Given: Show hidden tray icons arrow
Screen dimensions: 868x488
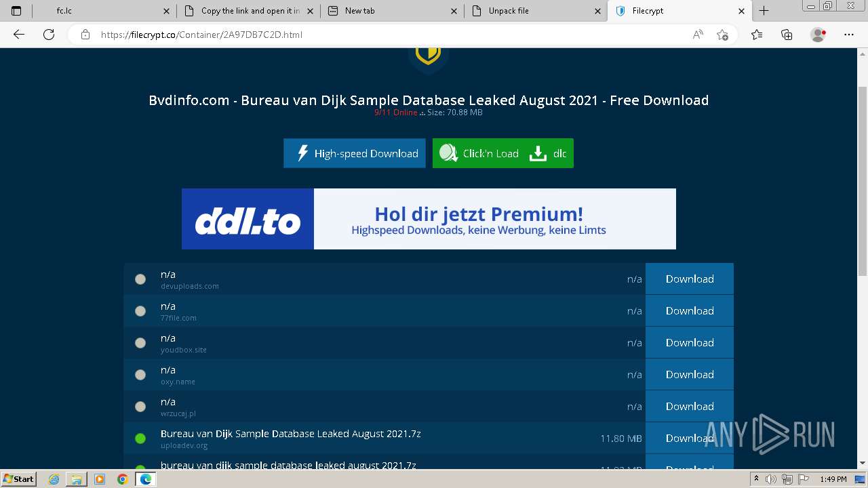Looking at the screenshot, I should coord(757,479).
